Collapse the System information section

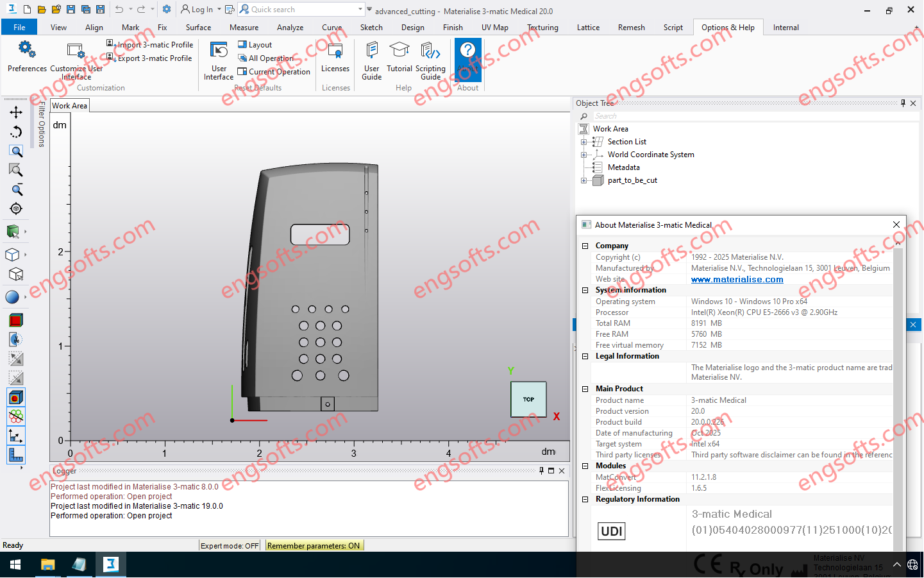coord(585,291)
